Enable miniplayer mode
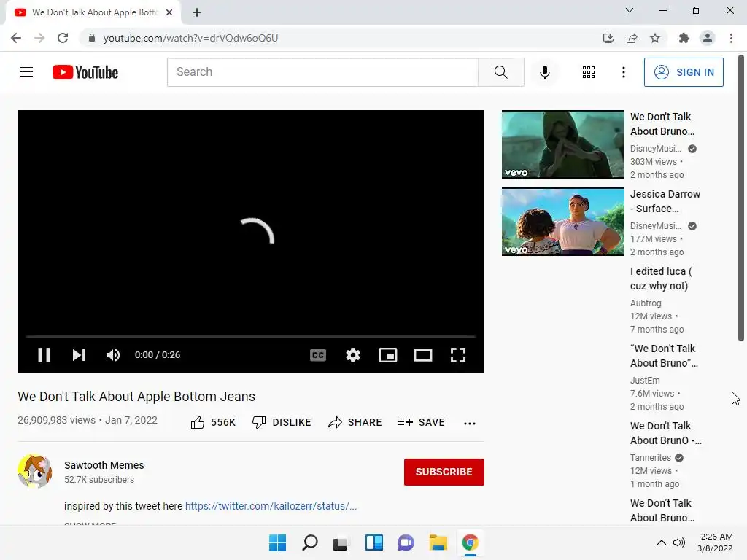Screen dimensions: 747x560 388,355
